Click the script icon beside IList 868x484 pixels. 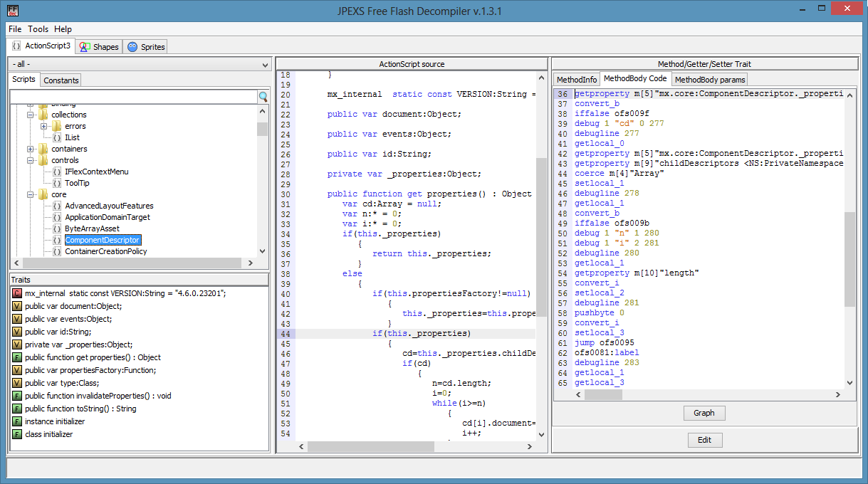pos(57,137)
